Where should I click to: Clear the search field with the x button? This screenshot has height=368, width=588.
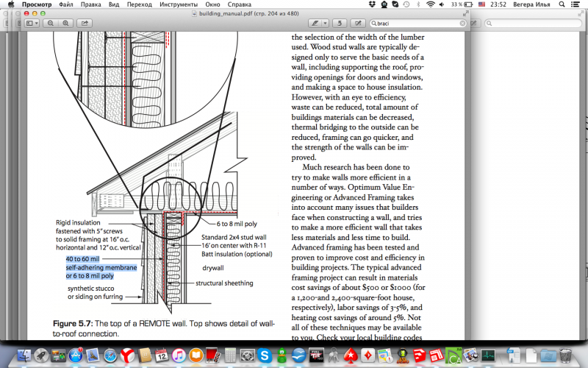pos(464,23)
